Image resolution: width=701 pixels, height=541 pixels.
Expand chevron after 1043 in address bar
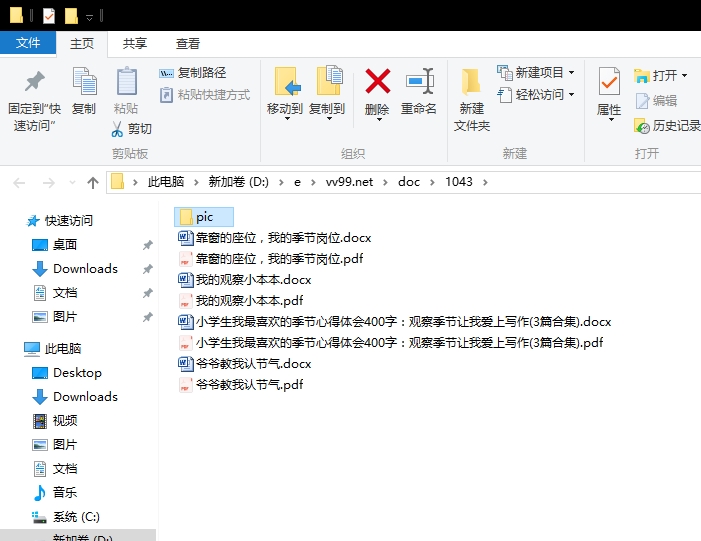pyautogui.click(x=485, y=182)
